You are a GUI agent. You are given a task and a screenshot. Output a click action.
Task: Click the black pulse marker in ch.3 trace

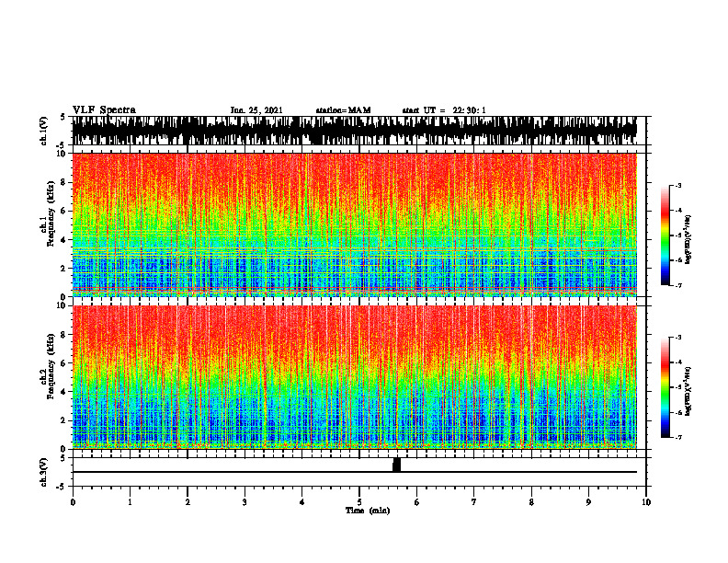(x=396, y=465)
